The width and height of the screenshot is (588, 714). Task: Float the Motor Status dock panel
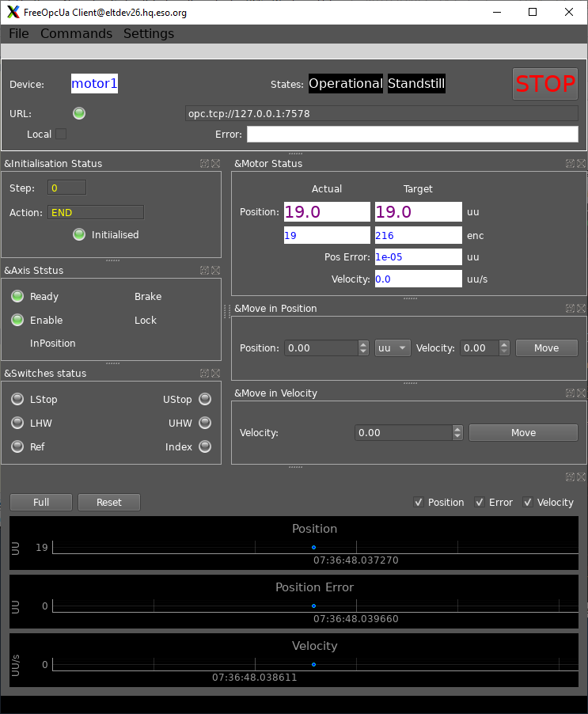570,164
